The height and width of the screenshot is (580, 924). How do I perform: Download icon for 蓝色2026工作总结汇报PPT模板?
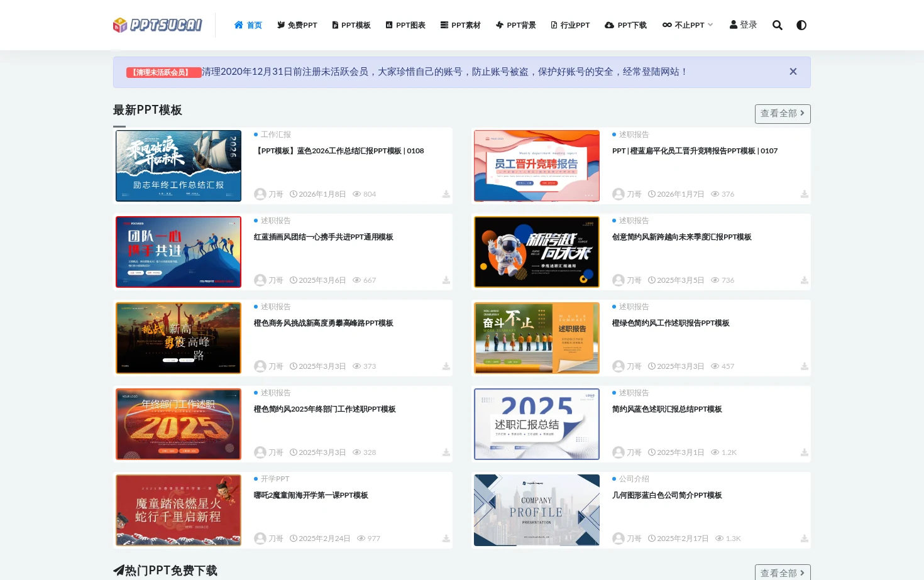[446, 194]
